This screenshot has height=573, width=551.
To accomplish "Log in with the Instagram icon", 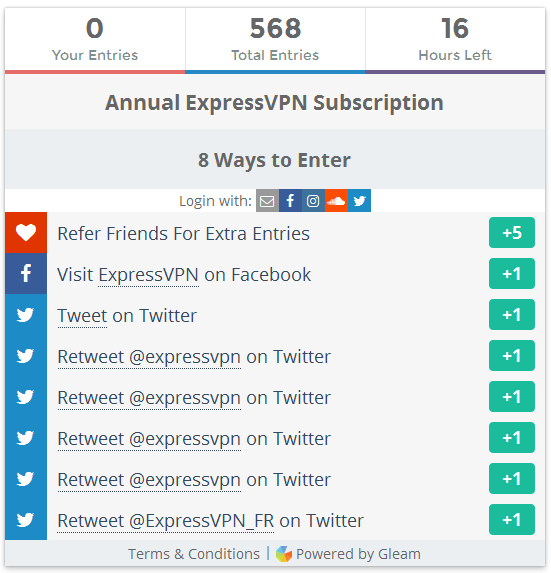I will point(313,201).
